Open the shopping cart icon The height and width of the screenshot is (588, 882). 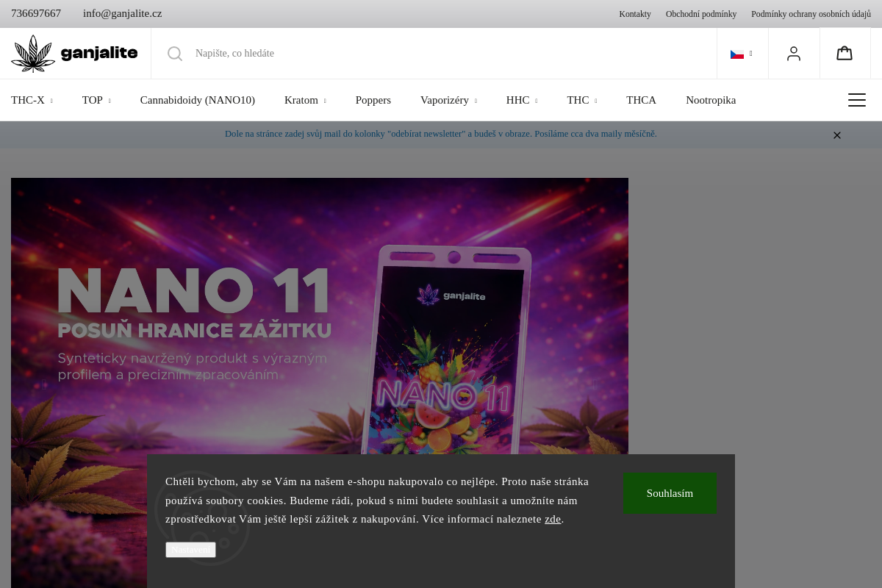point(845,54)
